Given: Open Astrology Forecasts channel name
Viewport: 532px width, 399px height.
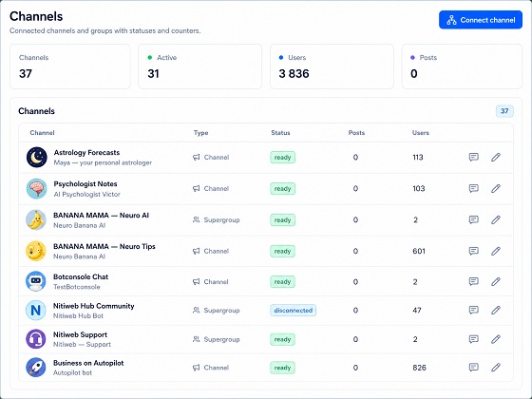Looking at the screenshot, I should click(x=86, y=152).
